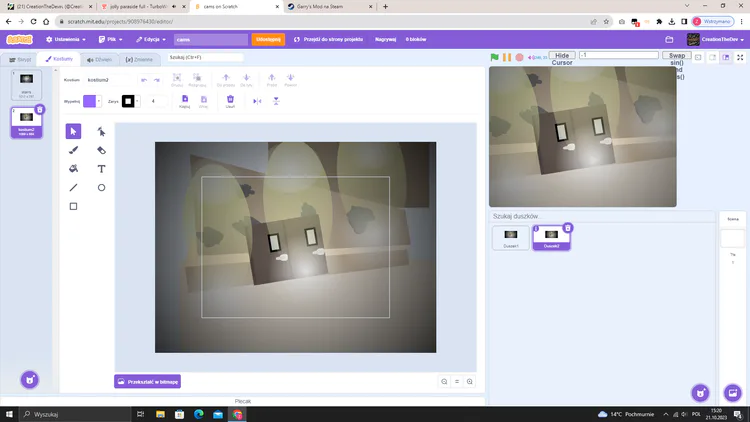
Task: Click the red stop button
Action: pyautogui.click(x=519, y=57)
